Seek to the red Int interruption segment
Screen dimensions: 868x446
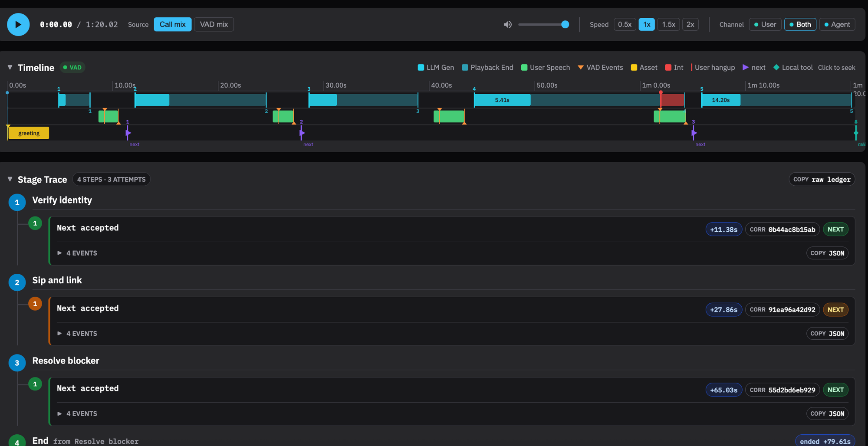click(672, 100)
